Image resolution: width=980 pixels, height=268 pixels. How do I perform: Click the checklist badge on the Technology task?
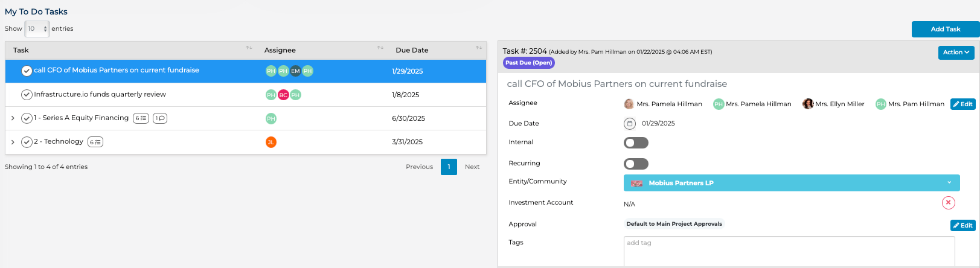[95, 142]
